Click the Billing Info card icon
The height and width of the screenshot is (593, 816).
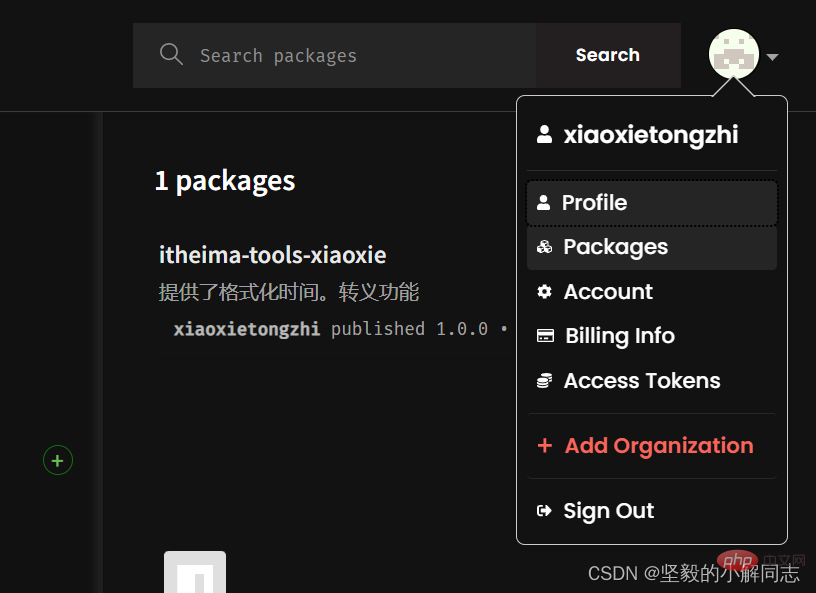545,336
